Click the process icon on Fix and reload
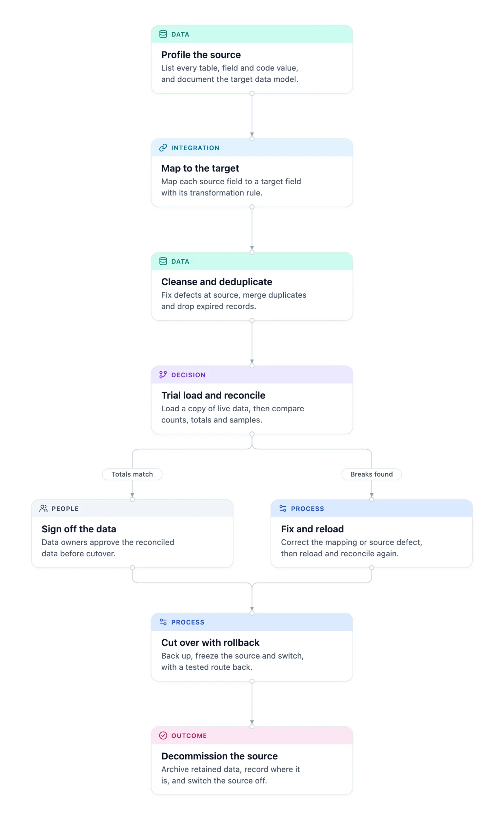This screenshot has width=504, height=820. pos(283,508)
